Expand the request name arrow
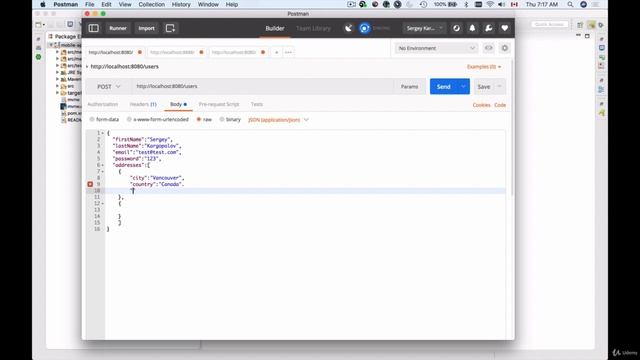Viewport: 640px width, 360px height. pyautogui.click(x=87, y=67)
